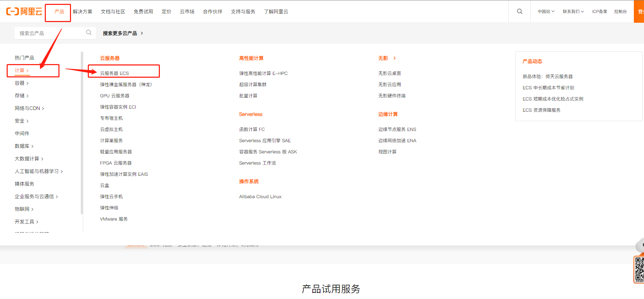Open 弹性伸缩 link
This screenshot has height=299, width=644.
point(109,208)
